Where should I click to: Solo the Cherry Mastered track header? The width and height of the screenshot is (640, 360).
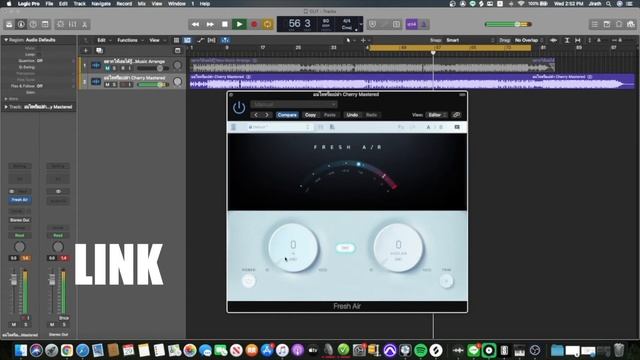pyautogui.click(x=114, y=84)
